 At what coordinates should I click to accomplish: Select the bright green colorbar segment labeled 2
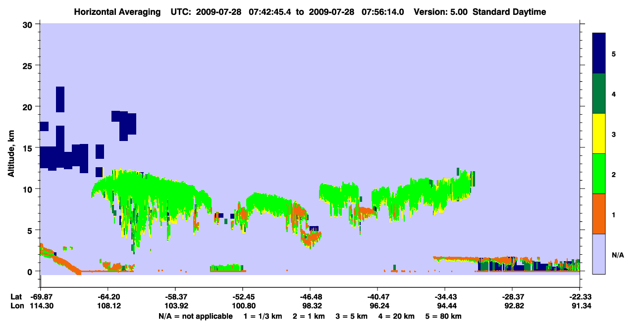[x=599, y=174]
